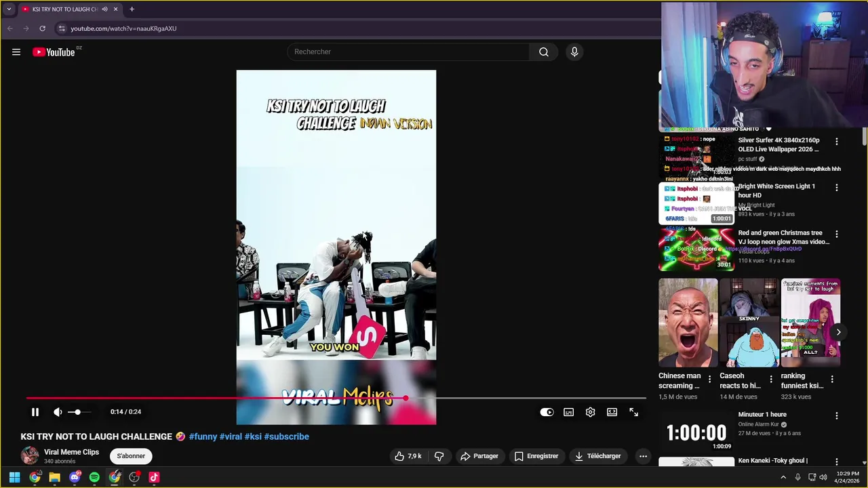The image size is (868, 488).
Task: Click the Partager share button
Action: pyautogui.click(x=479, y=456)
